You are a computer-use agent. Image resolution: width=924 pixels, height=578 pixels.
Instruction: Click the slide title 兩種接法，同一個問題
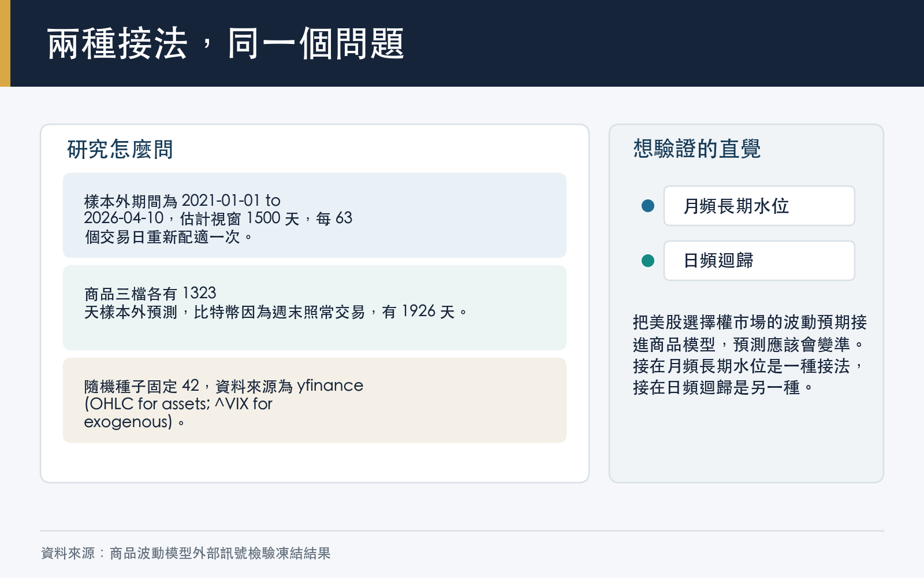click(225, 43)
